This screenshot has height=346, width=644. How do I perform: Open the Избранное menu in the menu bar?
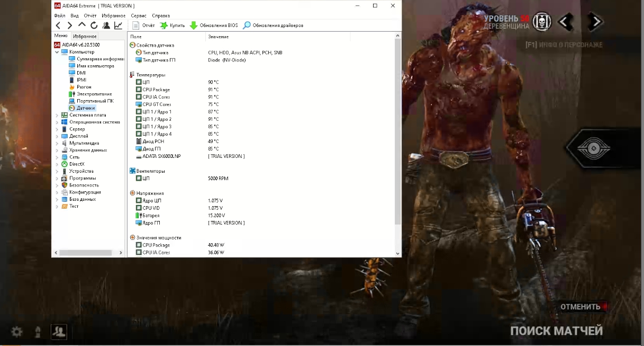pos(114,15)
